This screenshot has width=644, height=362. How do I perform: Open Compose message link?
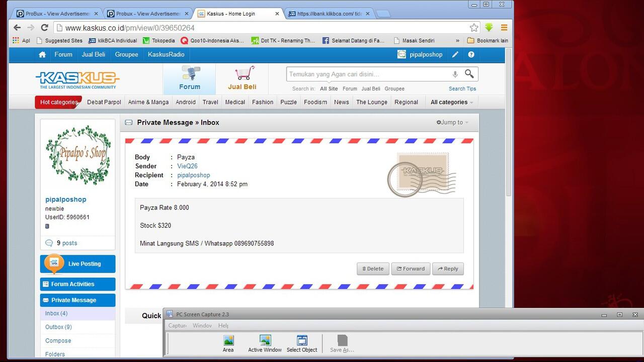pyautogui.click(x=58, y=341)
